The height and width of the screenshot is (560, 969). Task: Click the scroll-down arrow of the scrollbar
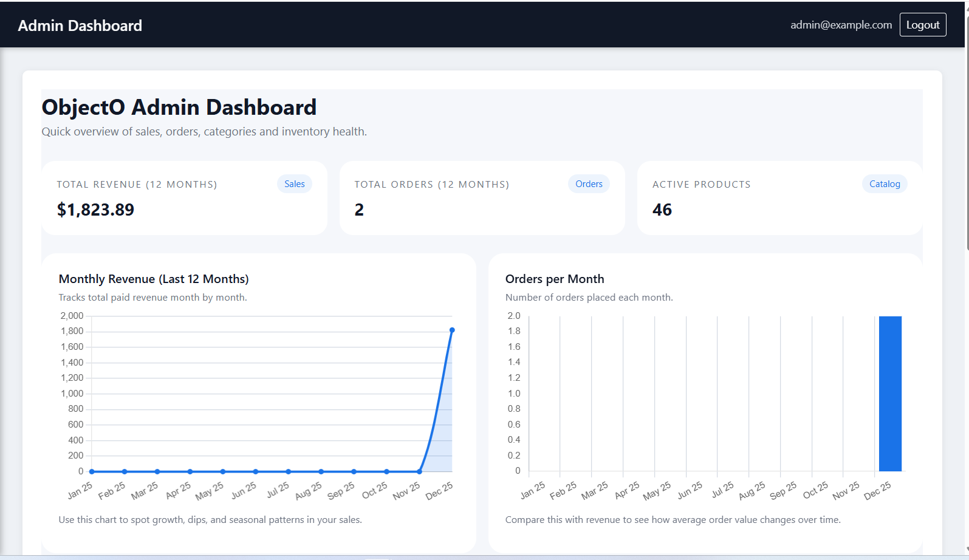click(x=967, y=550)
